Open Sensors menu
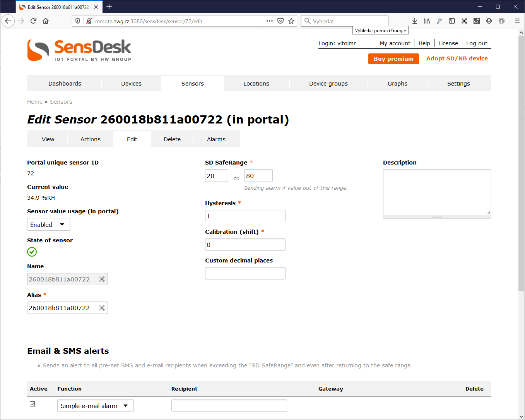Image resolution: width=525 pixels, height=420 pixels. pyautogui.click(x=193, y=84)
